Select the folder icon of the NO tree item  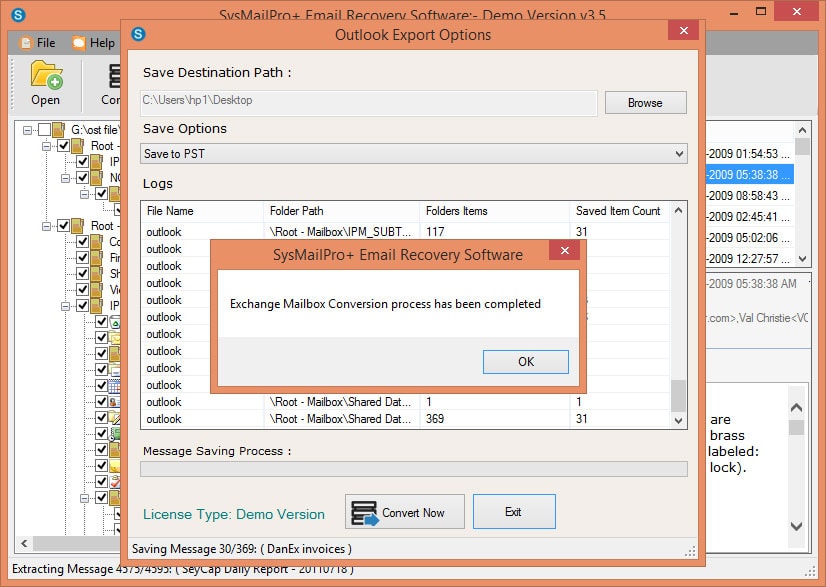coord(97,178)
